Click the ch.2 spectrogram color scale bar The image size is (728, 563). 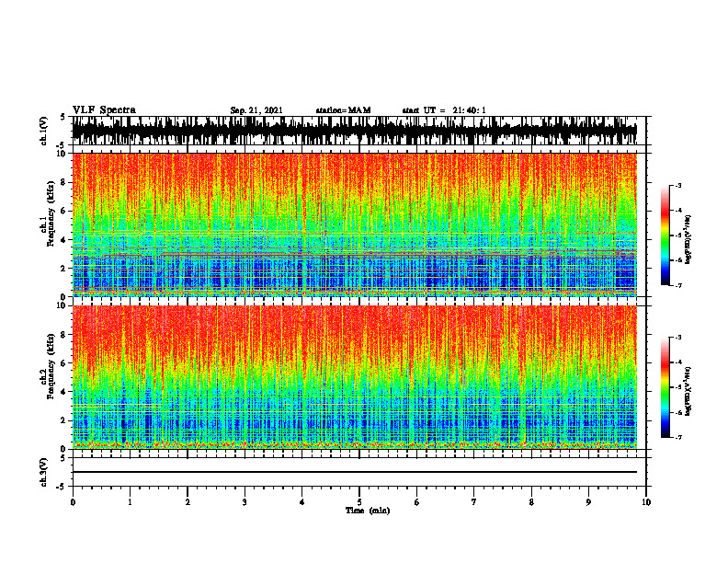point(665,387)
